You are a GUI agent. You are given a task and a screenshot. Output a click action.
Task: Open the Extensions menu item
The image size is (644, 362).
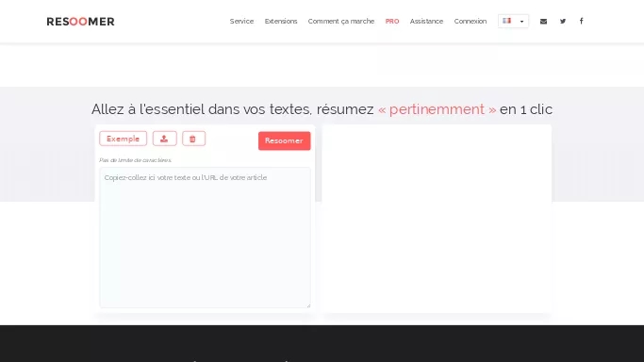(281, 22)
